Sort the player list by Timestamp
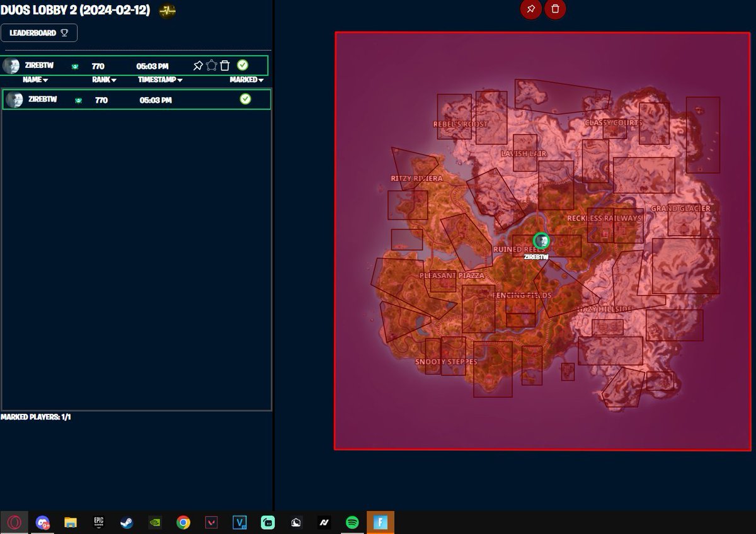This screenshot has height=534, width=756. (x=161, y=80)
